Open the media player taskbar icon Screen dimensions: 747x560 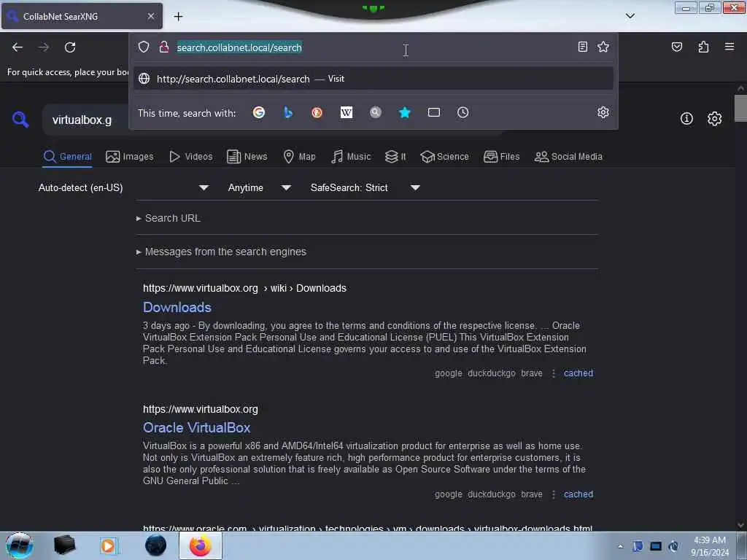(x=109, y=545)
